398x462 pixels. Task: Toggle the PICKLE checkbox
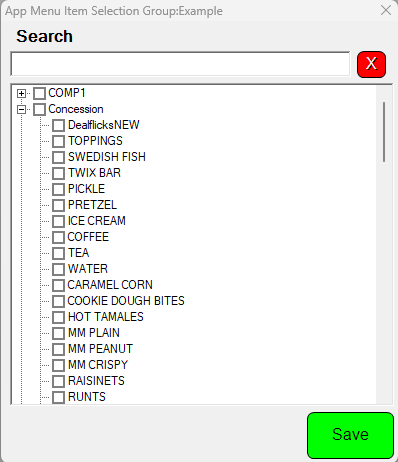(59, 189)
